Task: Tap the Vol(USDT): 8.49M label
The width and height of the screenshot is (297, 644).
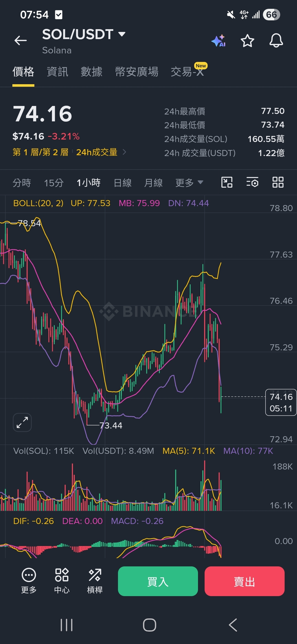Action: [x=118, y=451]
